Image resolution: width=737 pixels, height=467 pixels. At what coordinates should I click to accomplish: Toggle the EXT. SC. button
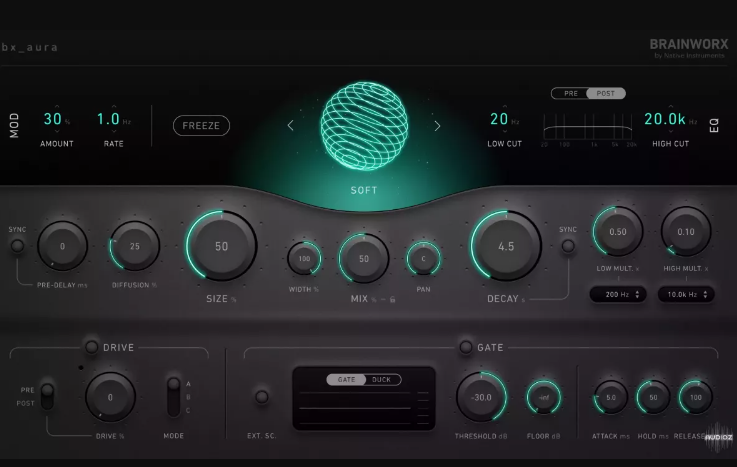point(262,397)
